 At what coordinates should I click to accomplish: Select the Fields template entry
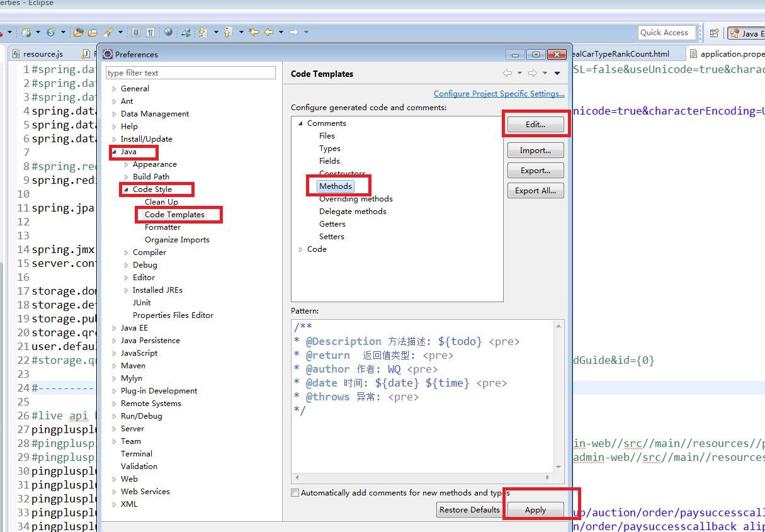pyautogui.click(x=329, y=161)
